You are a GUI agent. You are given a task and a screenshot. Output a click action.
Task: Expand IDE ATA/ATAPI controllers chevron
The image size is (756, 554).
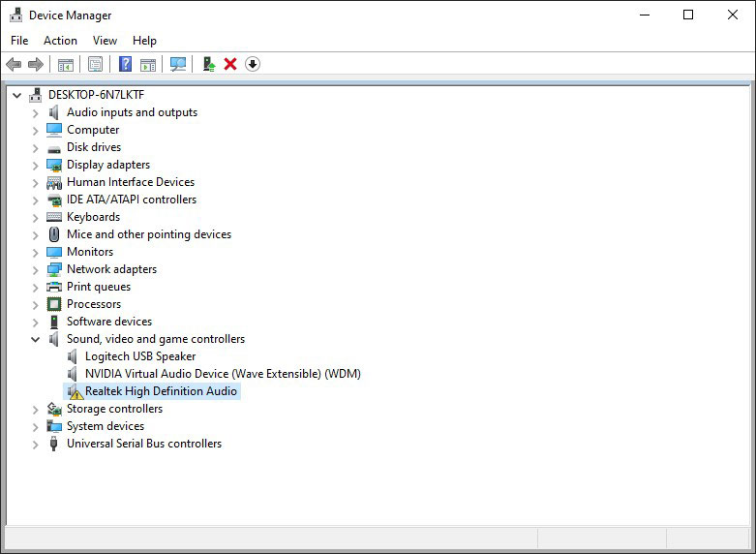[x=35, y=200]
